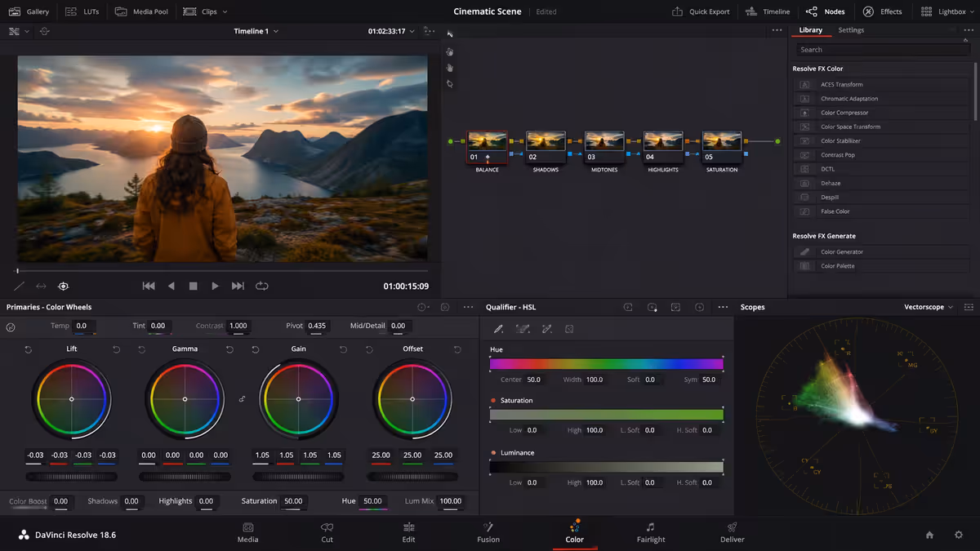Click the Hue spectrum bar in Qualifier
980x551 pixels.
point(606,364)
